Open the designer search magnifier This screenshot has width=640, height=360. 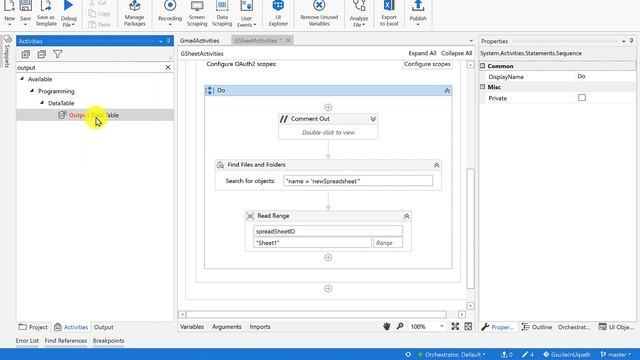click(400, 327)
